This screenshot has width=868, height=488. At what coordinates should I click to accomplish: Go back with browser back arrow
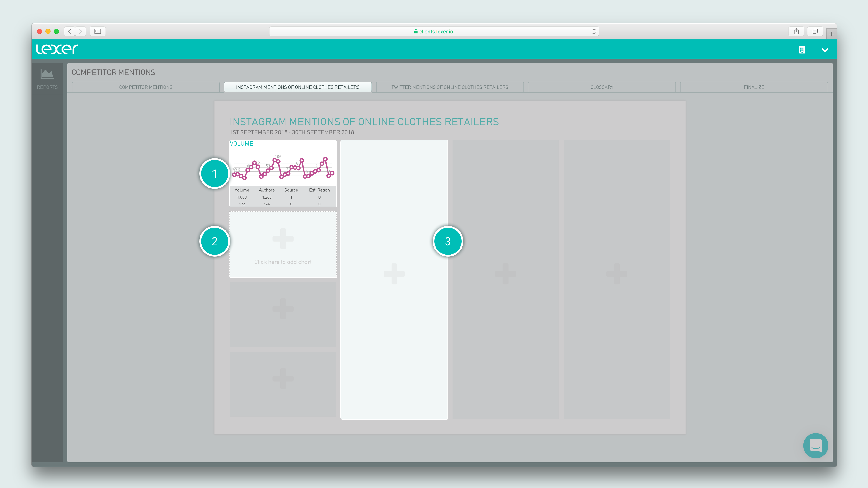coord(70,31)
